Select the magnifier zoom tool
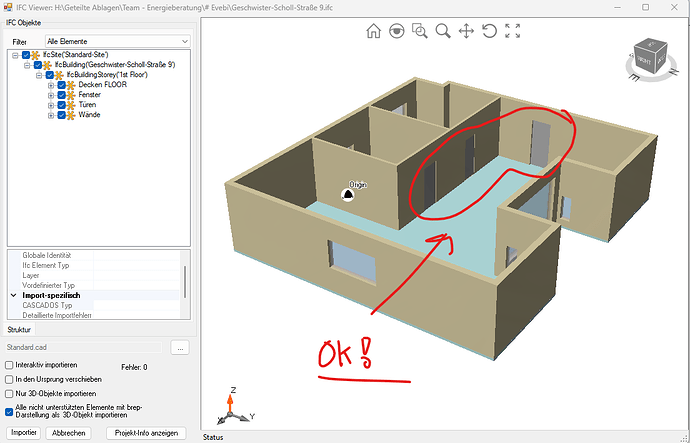 443,31
